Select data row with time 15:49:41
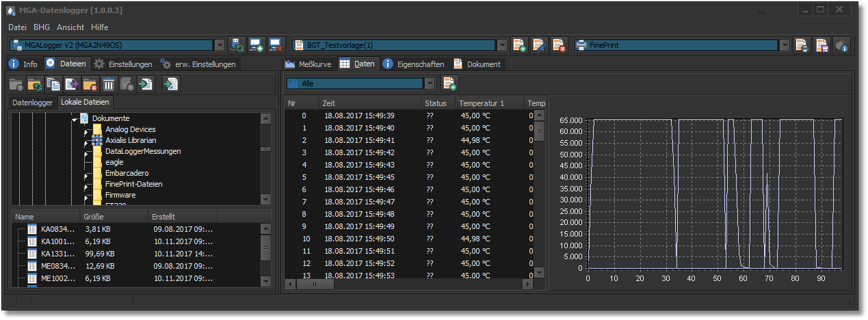This screenshot has height=320, width=868. point(408,140)
